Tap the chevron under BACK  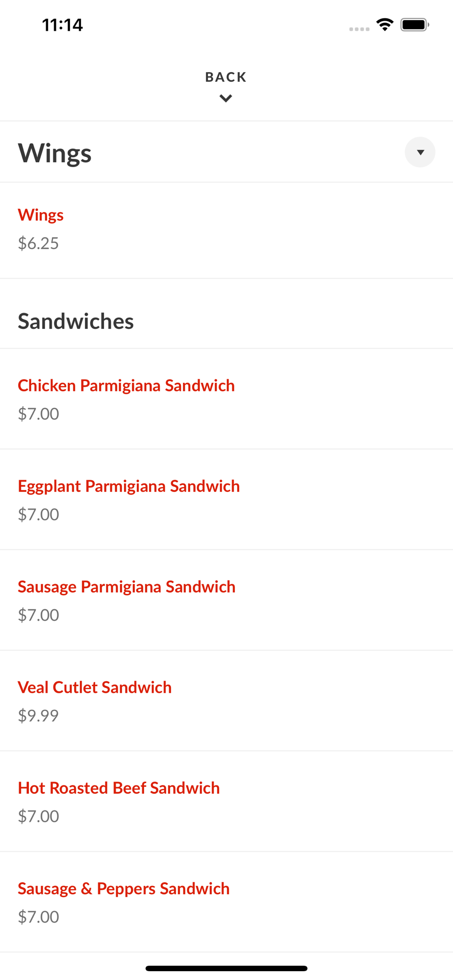(226, 98)
